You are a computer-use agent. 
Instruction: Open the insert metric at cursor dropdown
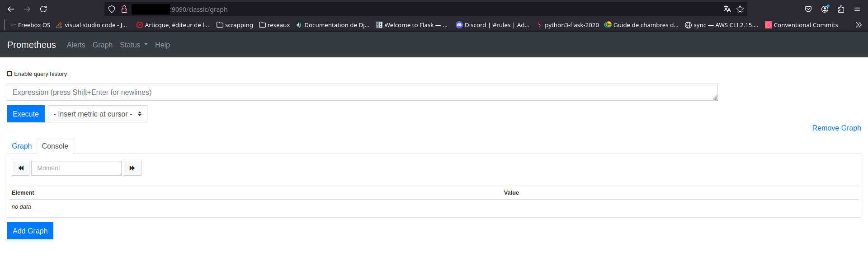point(98,114)
